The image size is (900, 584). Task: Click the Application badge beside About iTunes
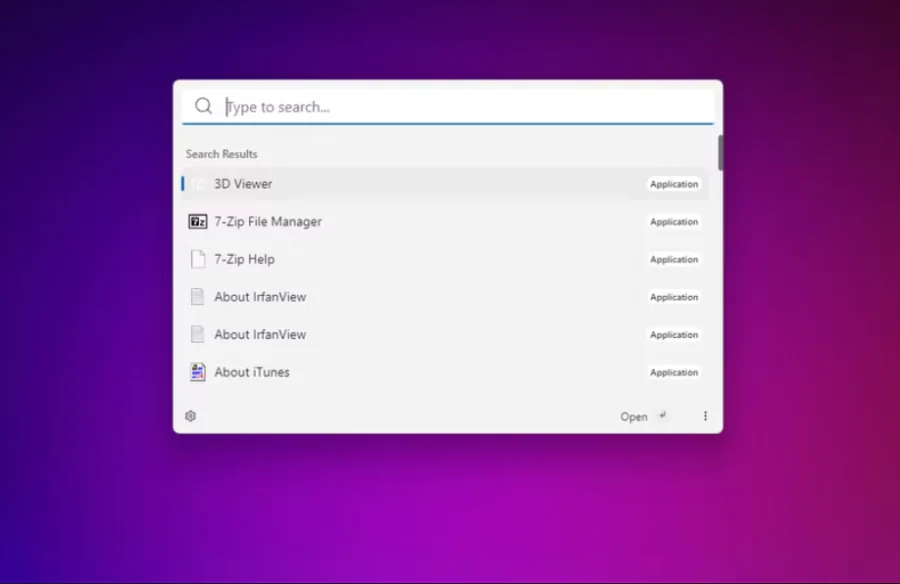674,372
